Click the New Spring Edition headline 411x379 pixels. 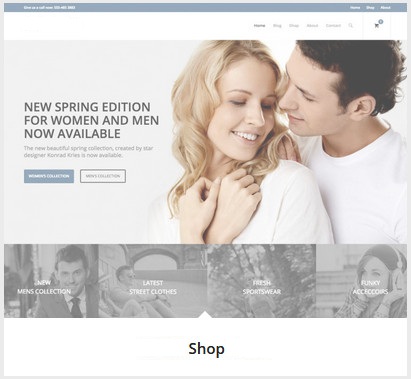(91, 120)
